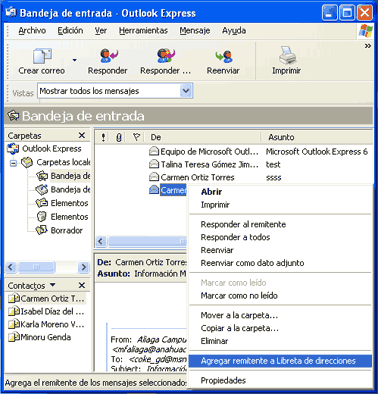Collapse the Carpetas locales tree node
Image resolution: width=378 pixels, height=394 pixels.
(x=13, y=163)
